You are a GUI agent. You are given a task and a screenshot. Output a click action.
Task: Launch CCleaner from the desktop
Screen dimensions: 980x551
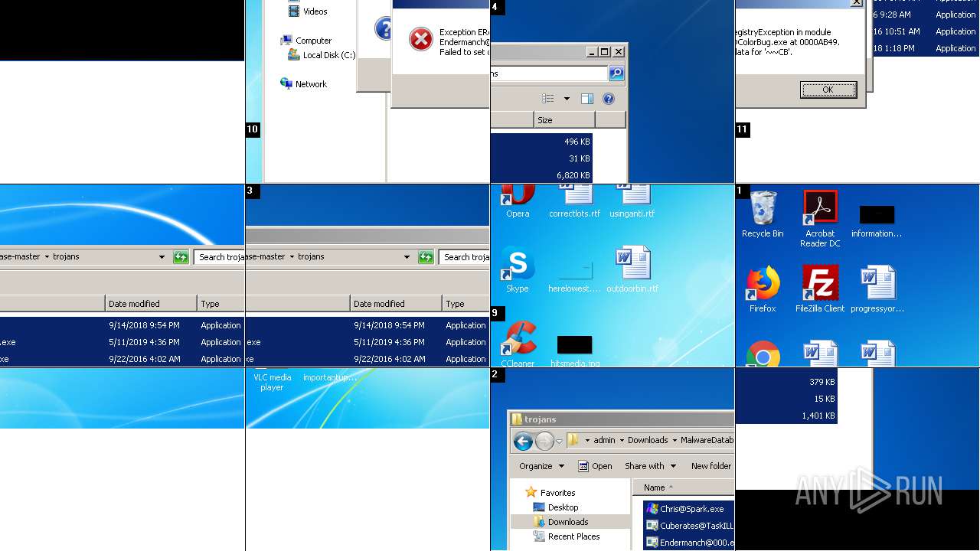[x=518, y=344]
